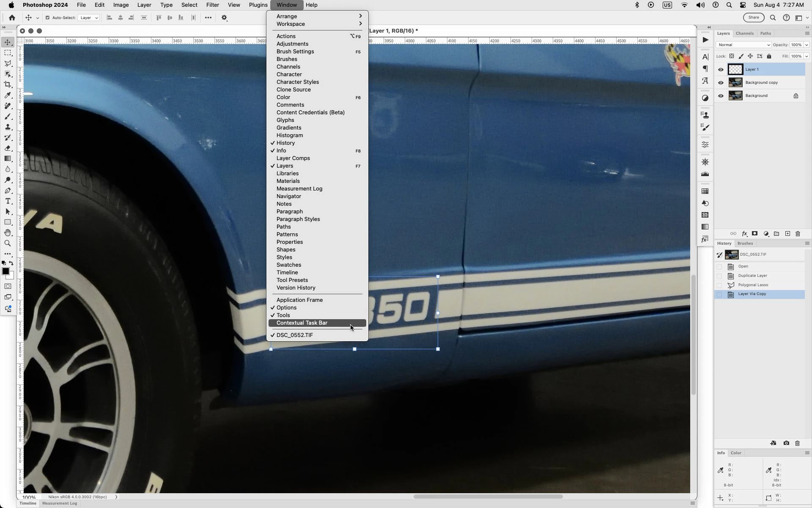Select the Polygonal Lasso history state
812x508 pixels.
[x=753, y=285]
